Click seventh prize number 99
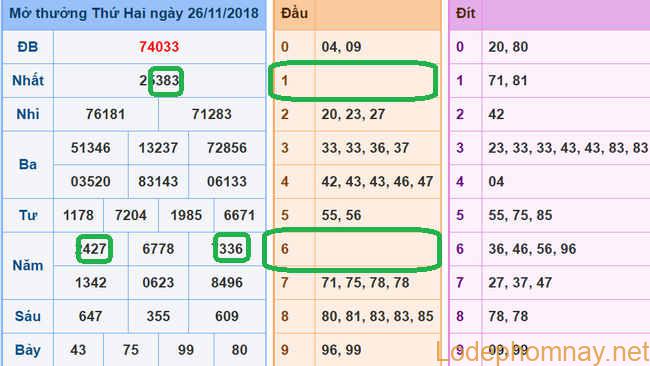 [186, 350]
